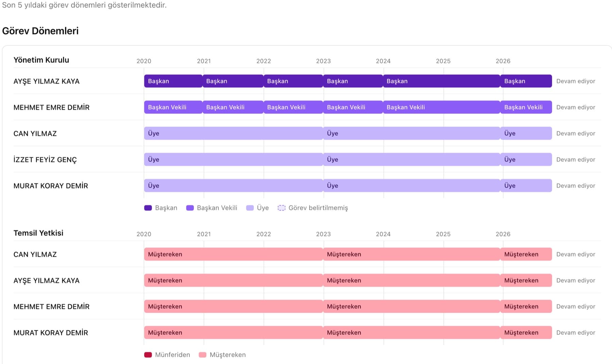Open Mehmet Emre Demir's Başkan Vekili bar starting 2021
Viewport: 612px width, 364px height.
(x=233, y=107)
